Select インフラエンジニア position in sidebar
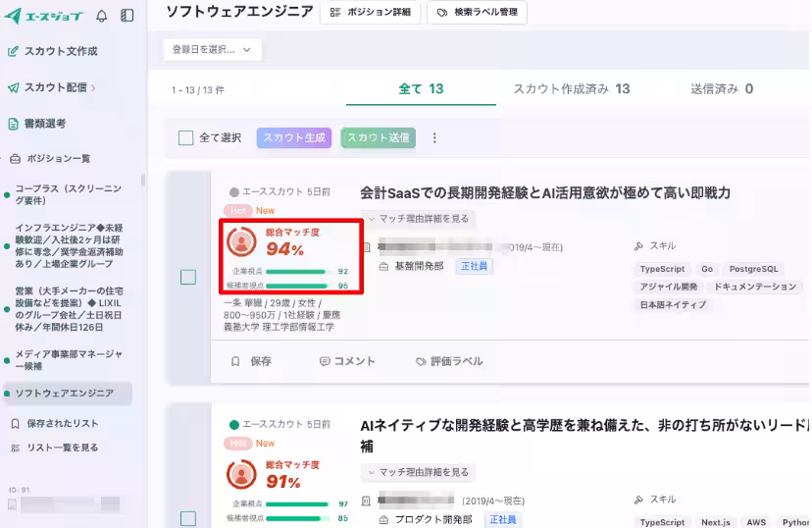The height and width of the screenshot is (528, 812). click(68, 245)
